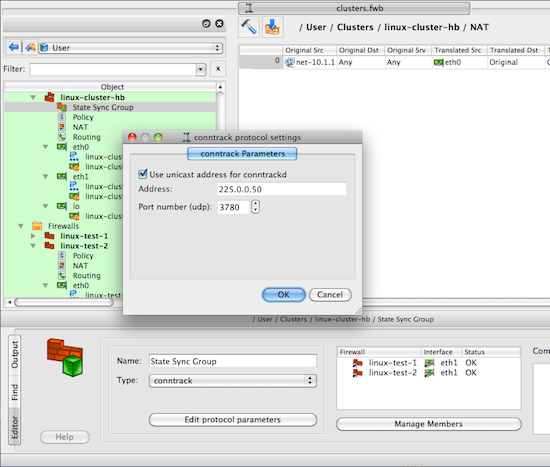
Task: Select linux-test-1 firewall icon in tree
Action: point(49,236)
